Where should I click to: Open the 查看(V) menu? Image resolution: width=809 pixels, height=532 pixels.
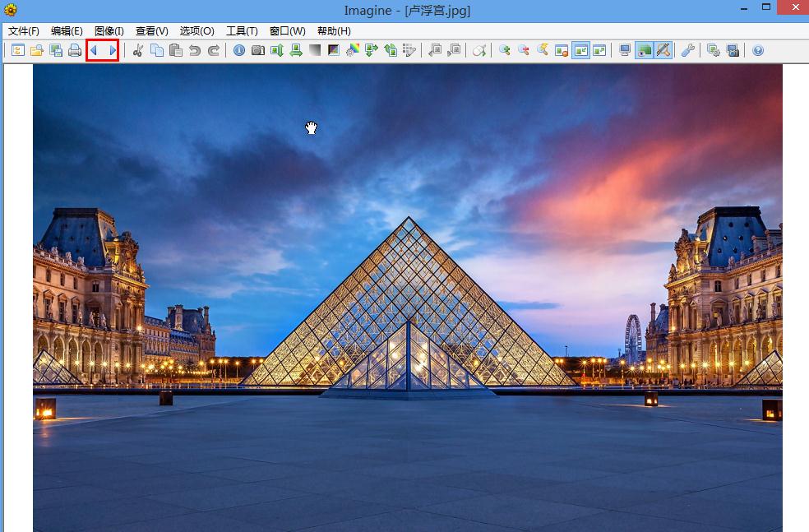(x=151, y=31)
